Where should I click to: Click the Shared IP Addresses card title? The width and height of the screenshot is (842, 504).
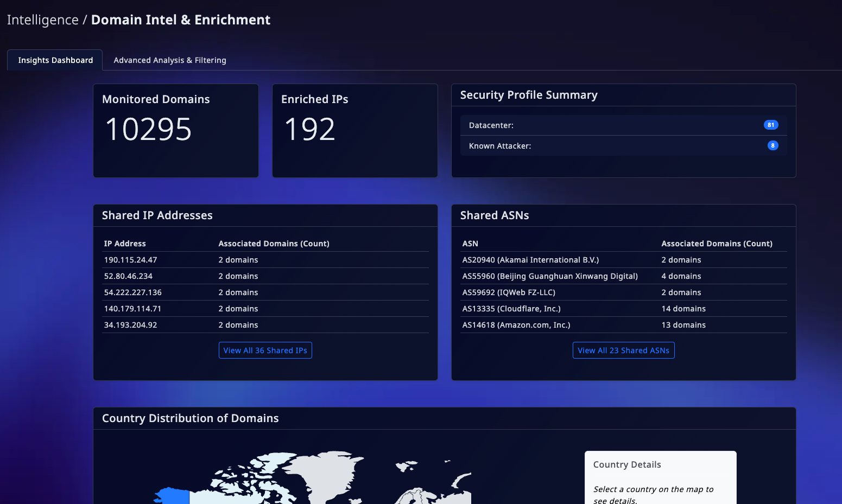(x=157, y=215)
